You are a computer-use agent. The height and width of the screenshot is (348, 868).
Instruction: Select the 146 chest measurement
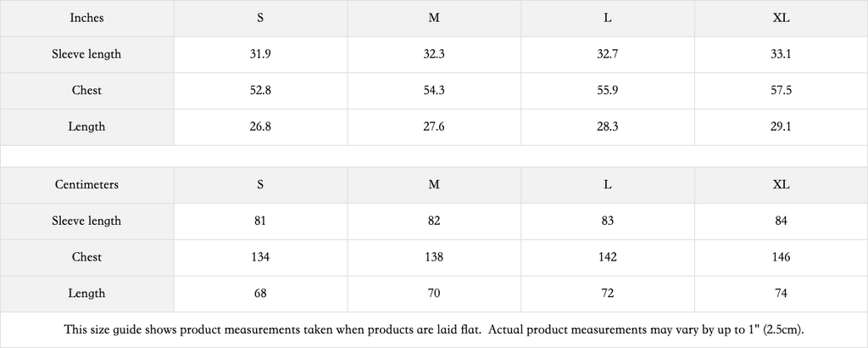pyautogui.click(x=781, y=257)
